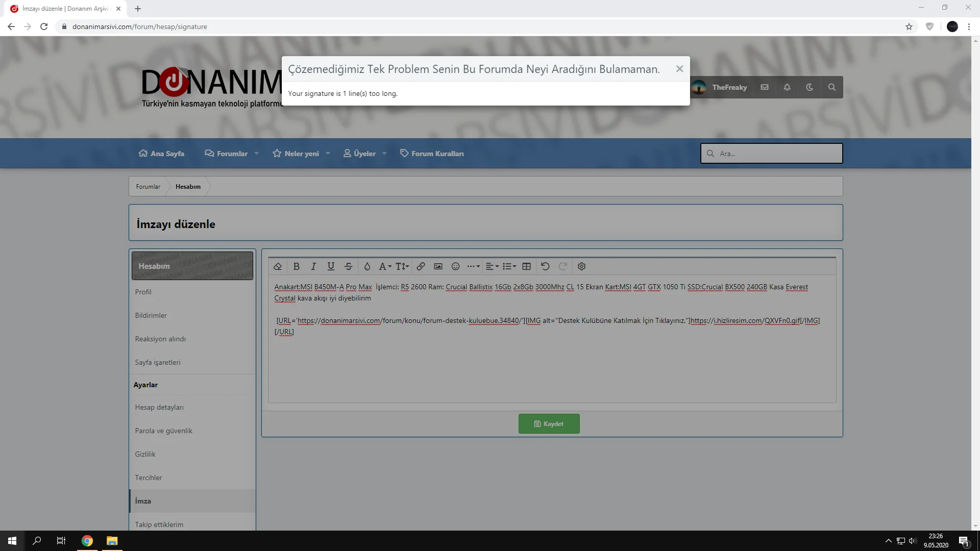Insert a link with chain icon
The image size is (980, 551).
(x=421, y=266)
